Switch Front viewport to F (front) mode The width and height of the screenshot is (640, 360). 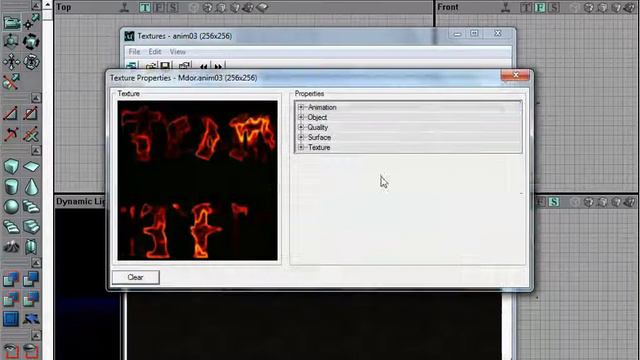540,7
